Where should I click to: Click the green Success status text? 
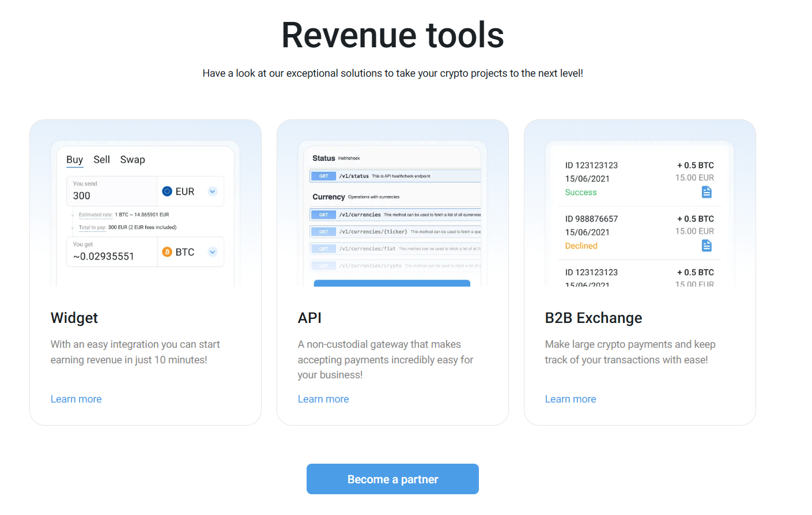tap(581, 192)
